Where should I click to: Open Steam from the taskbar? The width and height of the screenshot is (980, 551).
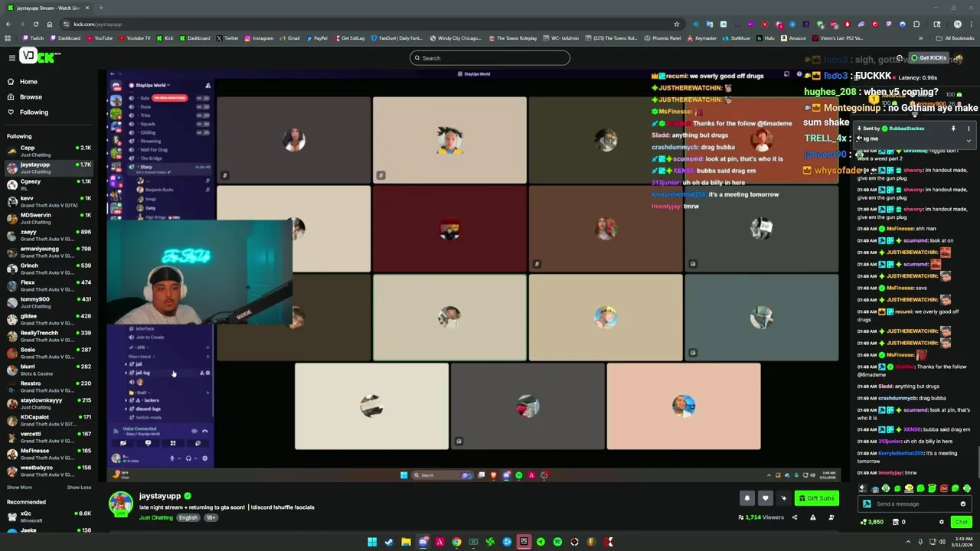(x=389, y=542)
